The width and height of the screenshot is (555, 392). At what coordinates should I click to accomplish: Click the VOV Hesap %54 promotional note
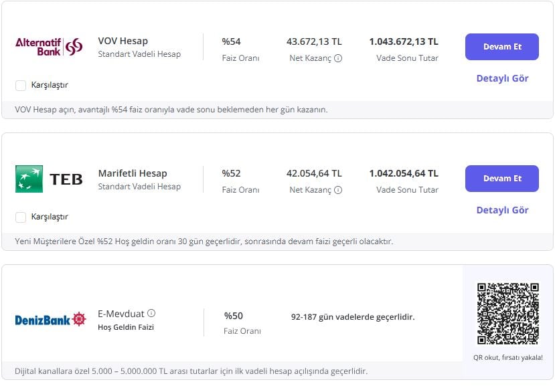pos(171,109)
